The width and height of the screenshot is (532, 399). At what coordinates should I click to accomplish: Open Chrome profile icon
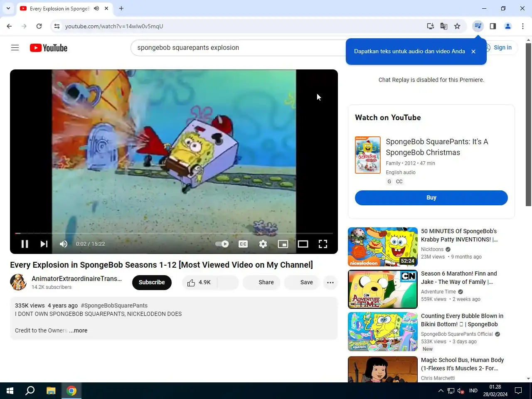(508, 26)
